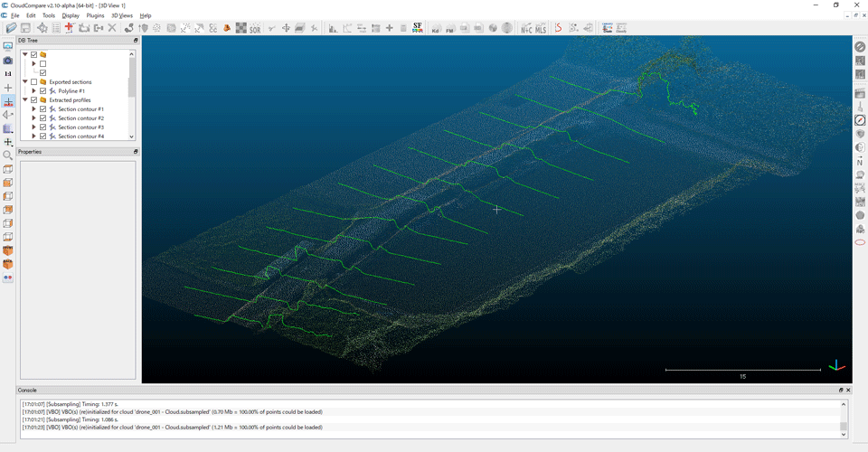
Task: Expand Section contour #1 node
Action: tap(33, 109)
